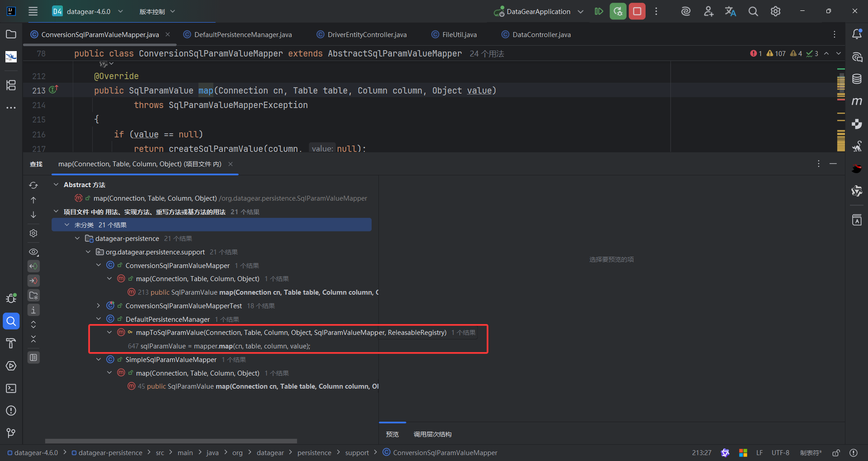This screenshot has width=868, height=461.
Task: Go to next occurrence arrow
Action: [33, 215]
